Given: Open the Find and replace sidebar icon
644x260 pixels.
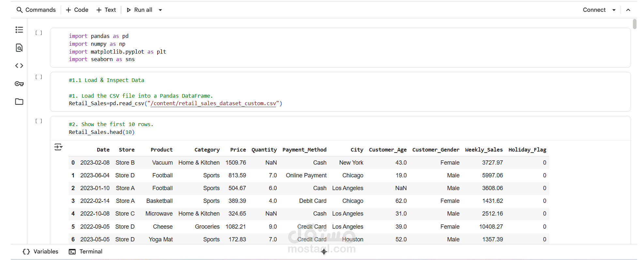Looking at the screenshot, I should click(19, 48).
